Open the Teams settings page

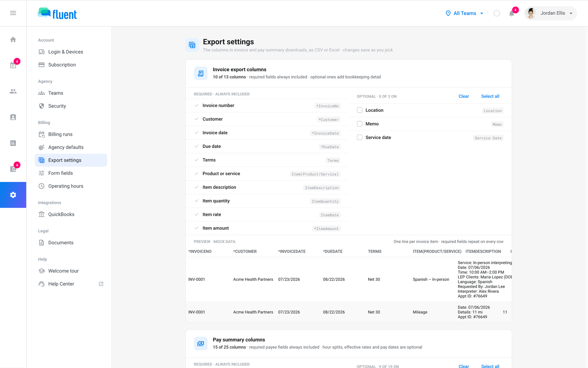click(x=71, y=93)
